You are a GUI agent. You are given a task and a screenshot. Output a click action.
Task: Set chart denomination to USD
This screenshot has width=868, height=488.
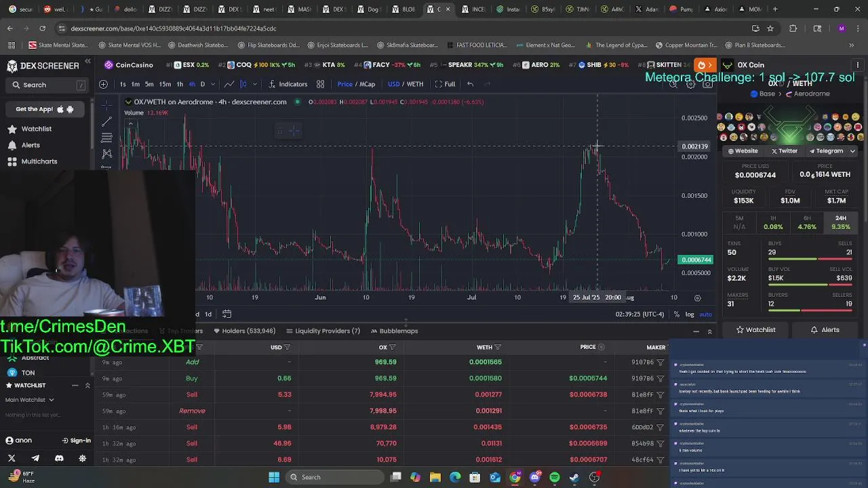click(393, 84)
